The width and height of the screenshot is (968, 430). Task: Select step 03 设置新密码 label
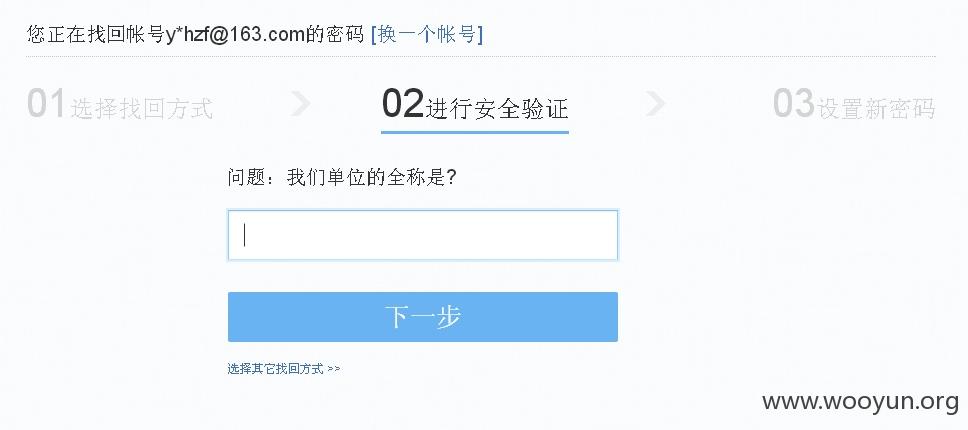pos(854,104)
